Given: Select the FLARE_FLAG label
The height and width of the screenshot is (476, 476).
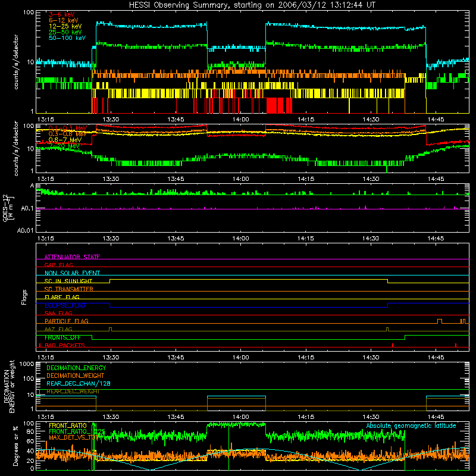Looking at the screenshot, I should click(62, 297).
